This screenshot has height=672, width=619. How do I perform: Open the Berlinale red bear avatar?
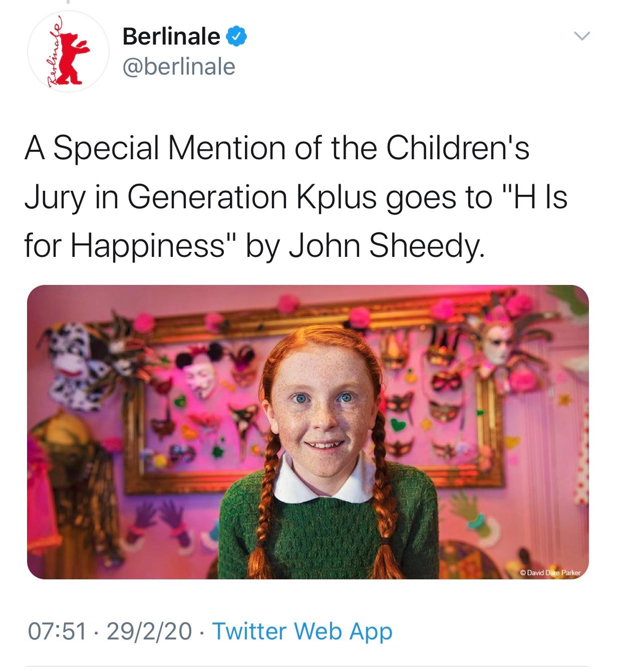pos(69,52)
